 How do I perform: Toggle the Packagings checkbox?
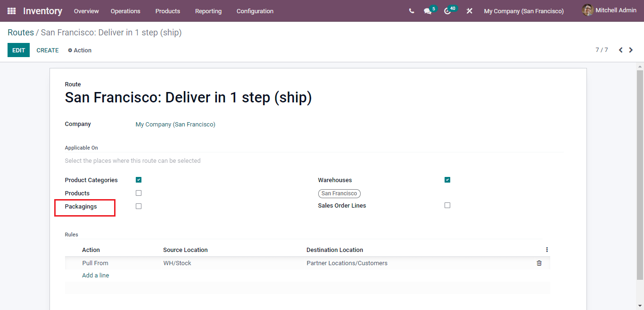point(139,206)
